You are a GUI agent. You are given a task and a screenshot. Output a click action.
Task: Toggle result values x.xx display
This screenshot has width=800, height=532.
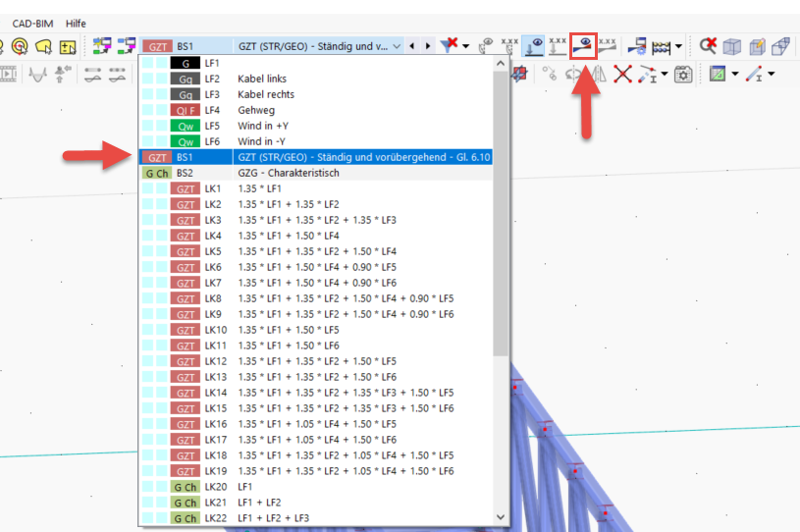coord(608,45)
